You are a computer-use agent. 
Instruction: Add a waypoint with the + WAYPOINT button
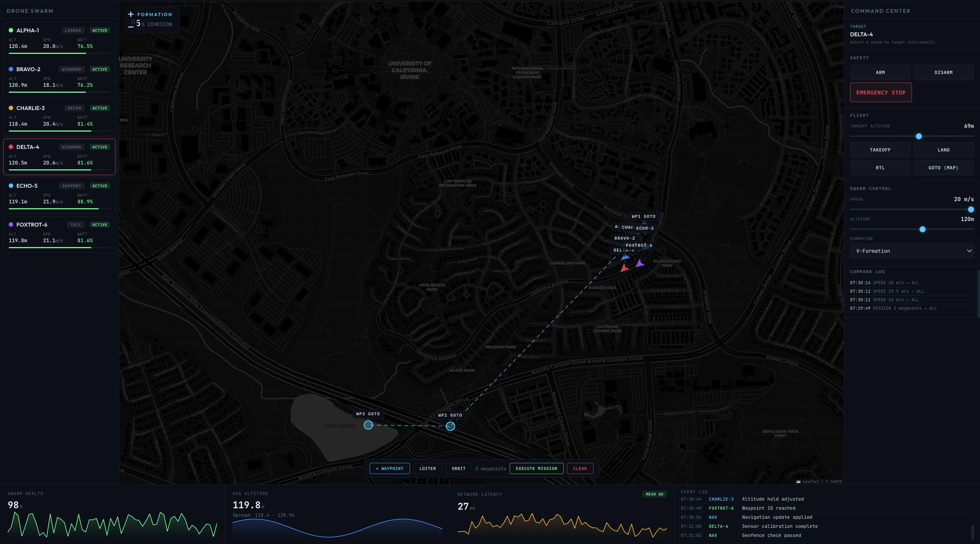(389, 469)
